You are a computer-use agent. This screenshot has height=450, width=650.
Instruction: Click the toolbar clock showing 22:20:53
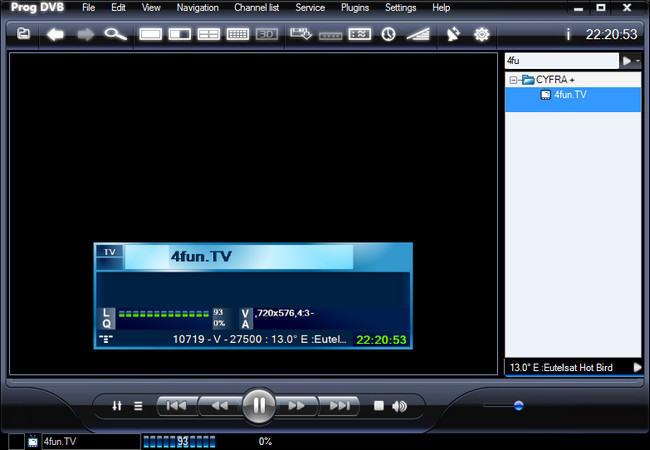[x=611, y=34]
